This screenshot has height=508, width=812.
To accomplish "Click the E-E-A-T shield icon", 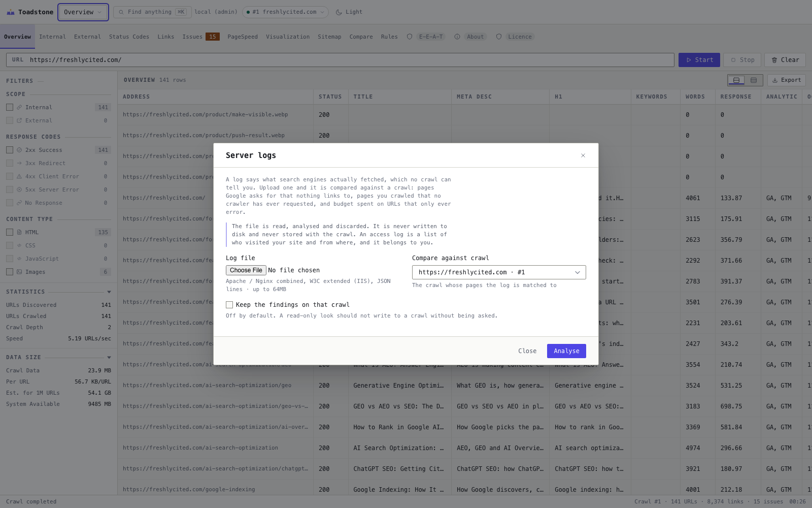I will (x=410, y=37).
